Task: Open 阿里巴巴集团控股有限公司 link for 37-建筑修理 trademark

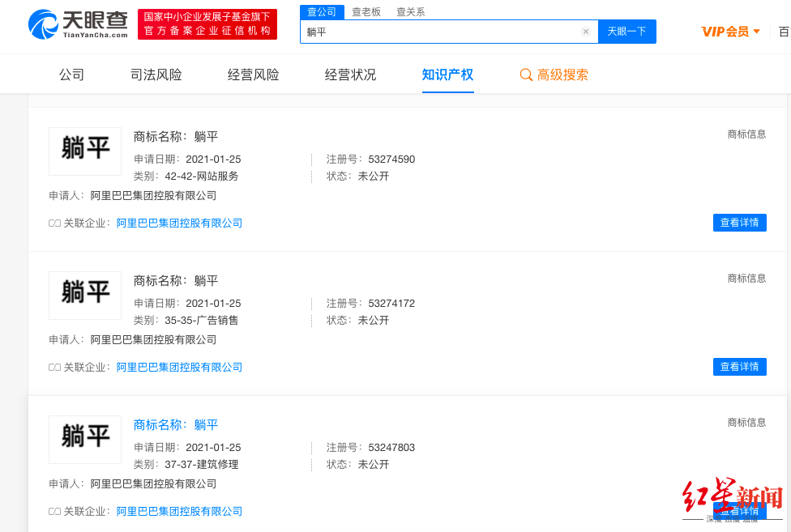Action: tap(179, 511)
